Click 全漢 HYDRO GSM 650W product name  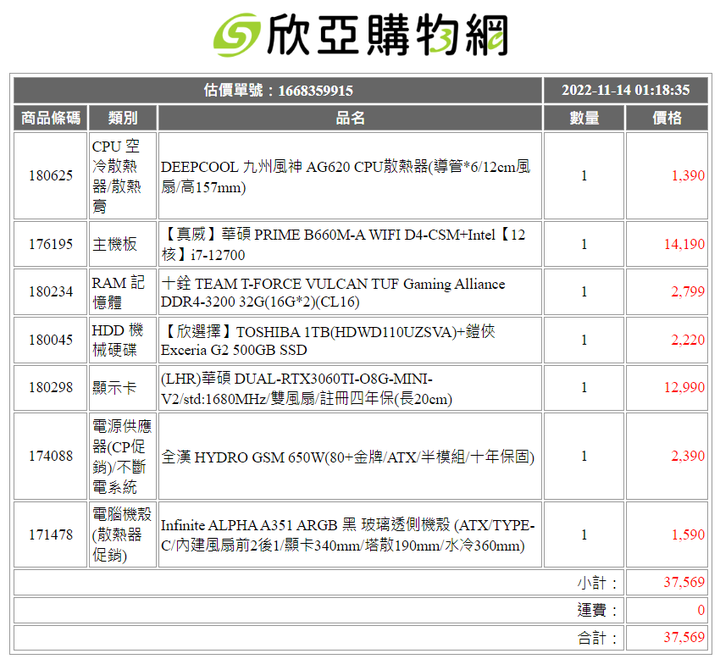coord(348,457)
